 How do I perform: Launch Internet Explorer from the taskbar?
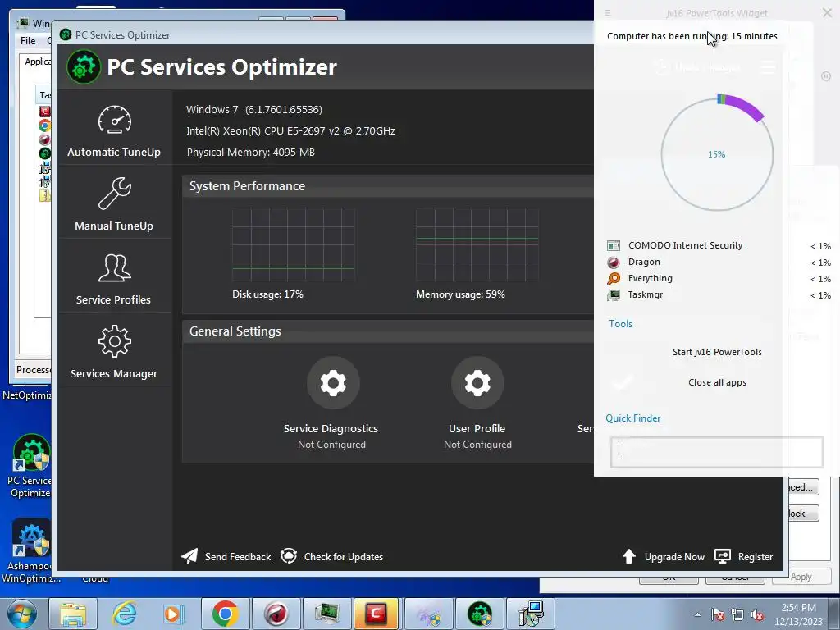pos(124,614)
